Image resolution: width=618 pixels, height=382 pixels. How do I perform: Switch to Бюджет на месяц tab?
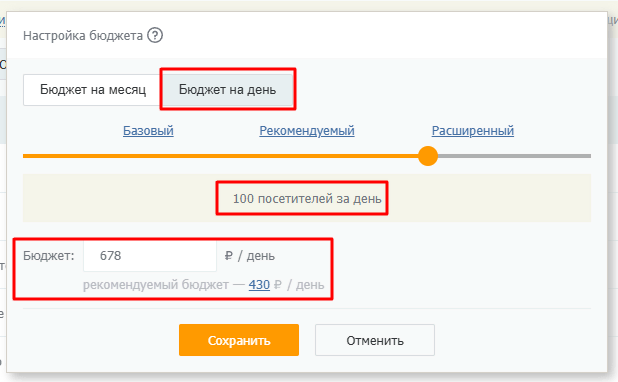93,90
